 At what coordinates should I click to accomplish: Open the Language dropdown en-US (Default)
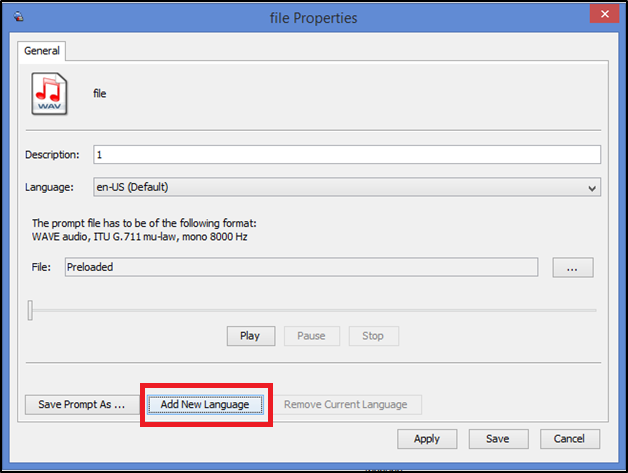(347, 187)
